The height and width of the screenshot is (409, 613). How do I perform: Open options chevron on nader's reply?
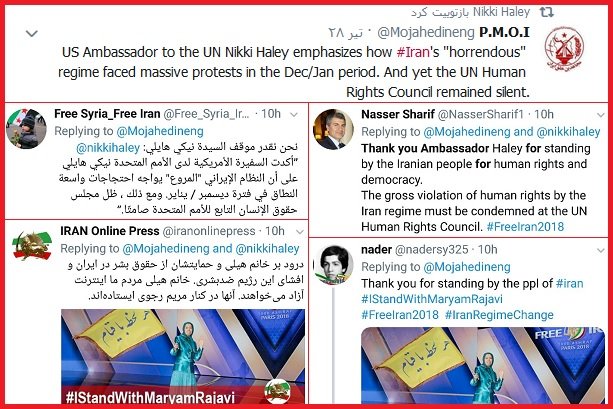click(x=601, y=251)
